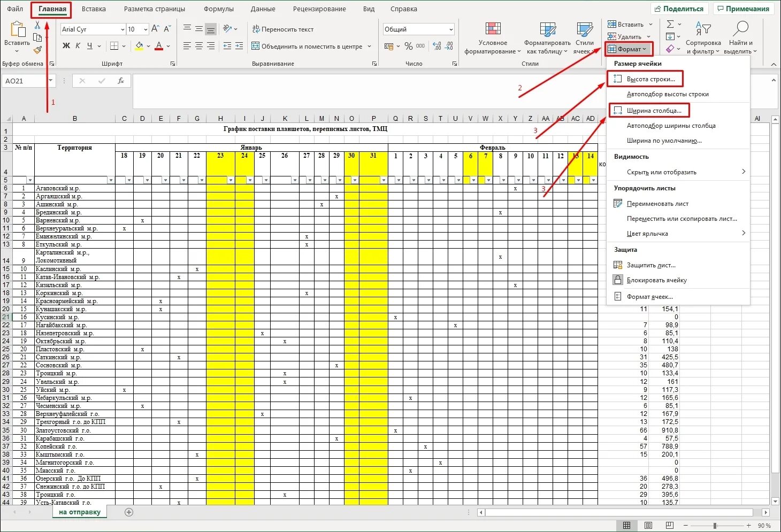Image resolution: width=781 pixels, height=532 pixels.
Task: Toggle italic К formatting
Action: pyautogui.click(x=78, y=46)
